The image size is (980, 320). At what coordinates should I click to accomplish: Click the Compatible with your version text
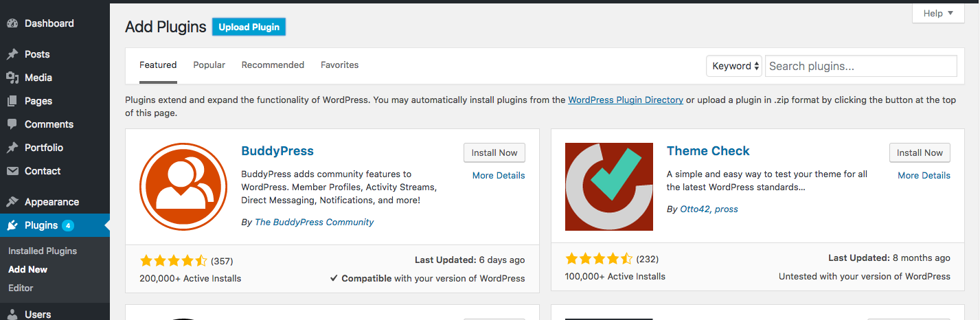pyautogui.click(x=427, y=279)
